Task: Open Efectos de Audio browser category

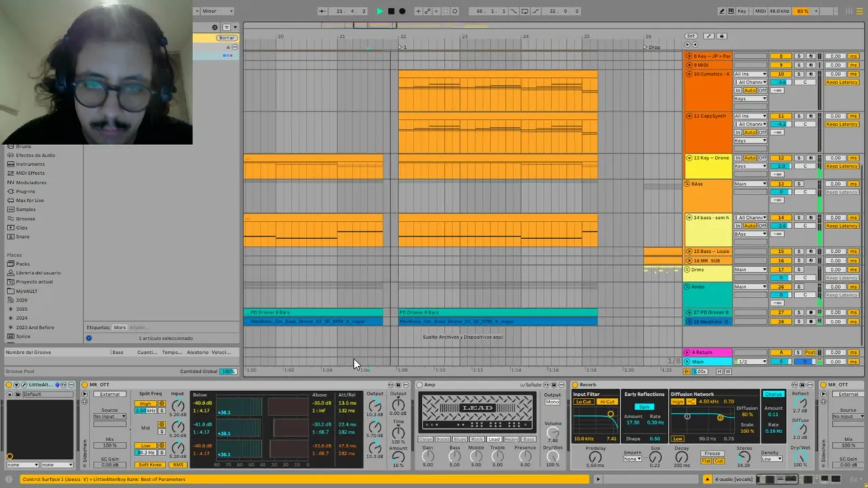Action: pyautogui.click(x=35, y=155)
